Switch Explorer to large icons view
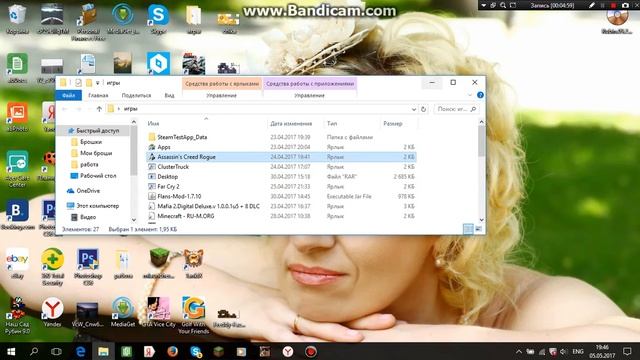This screenshot has height=360, width=640. [478, 229]
